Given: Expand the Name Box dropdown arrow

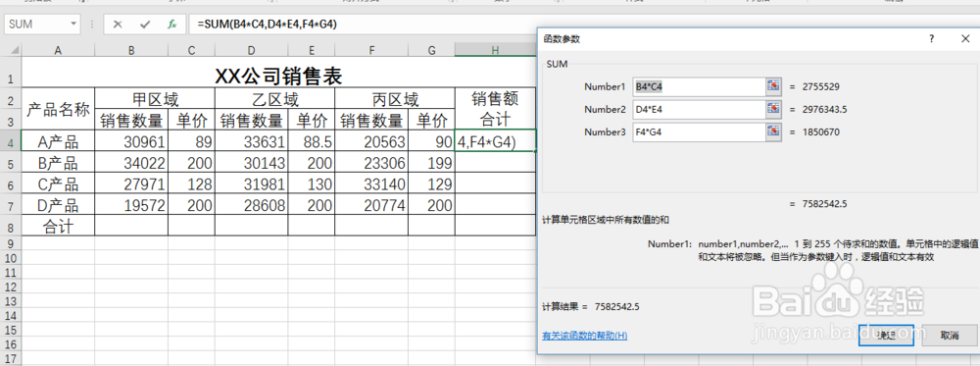Looking at the screenshot, I should click(74, 25).
